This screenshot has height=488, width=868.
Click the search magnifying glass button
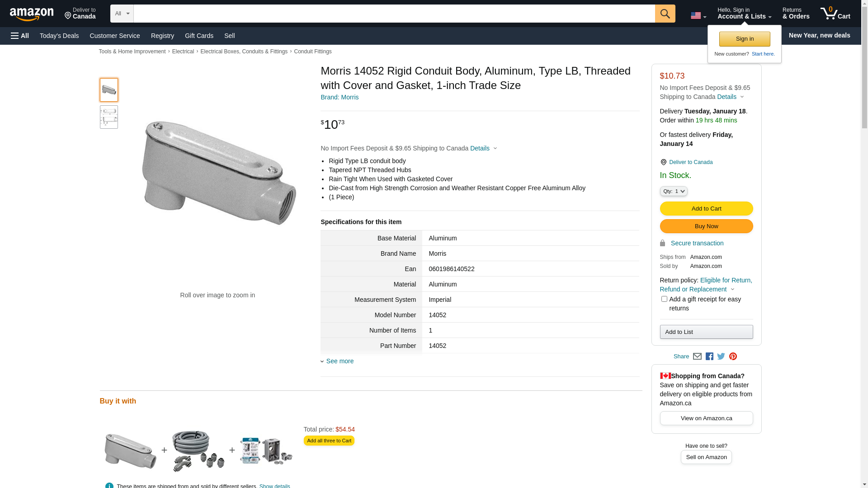click(x=665, y=14)
